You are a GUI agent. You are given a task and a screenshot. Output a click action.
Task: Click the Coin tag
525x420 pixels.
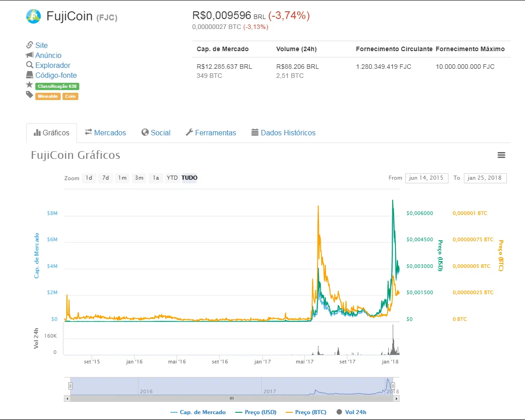point(70,96)
